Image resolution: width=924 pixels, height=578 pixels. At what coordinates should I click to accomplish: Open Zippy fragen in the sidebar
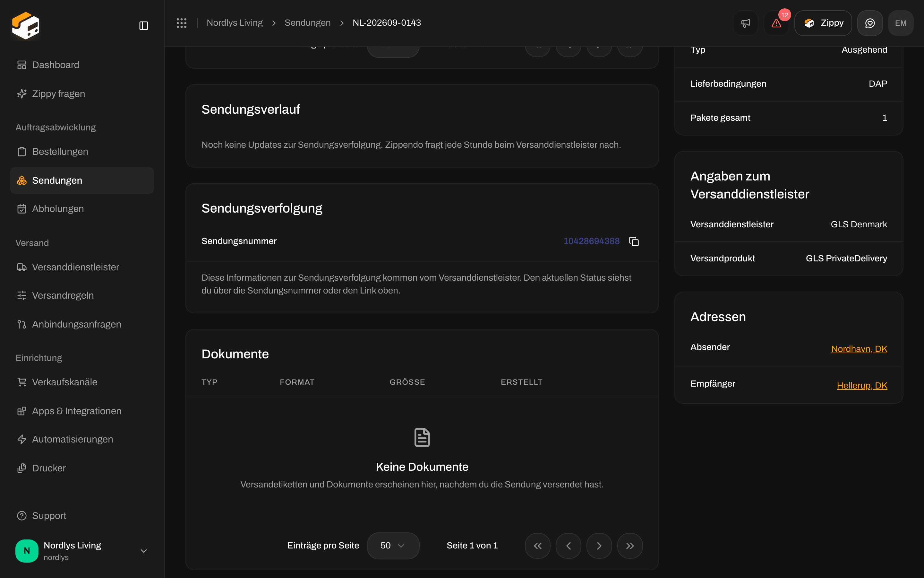click(82, 94)
